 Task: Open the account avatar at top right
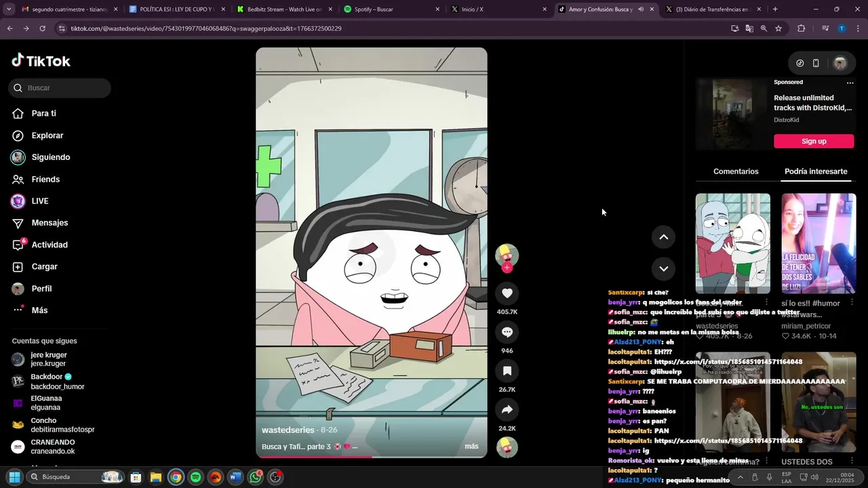pyautogui.click(x=840, y=63)
